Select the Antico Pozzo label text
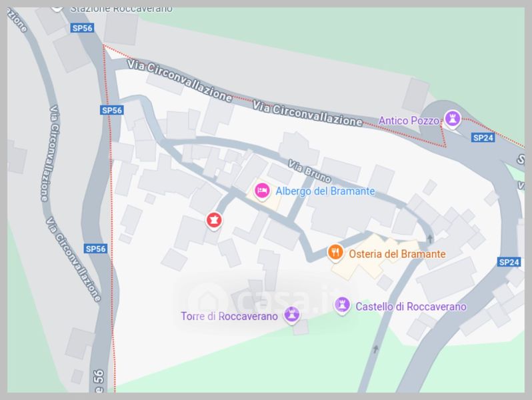Image resolution: width=532 pixels, height=400 pixels. point(409,121)
